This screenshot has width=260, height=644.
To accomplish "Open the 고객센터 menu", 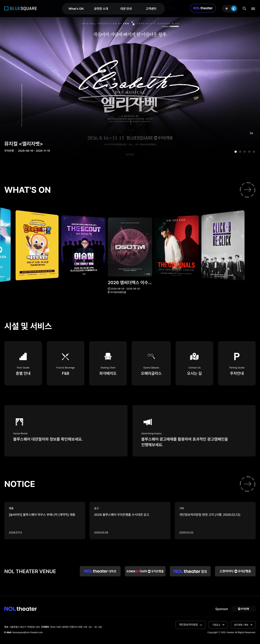I will click(151, 9).
